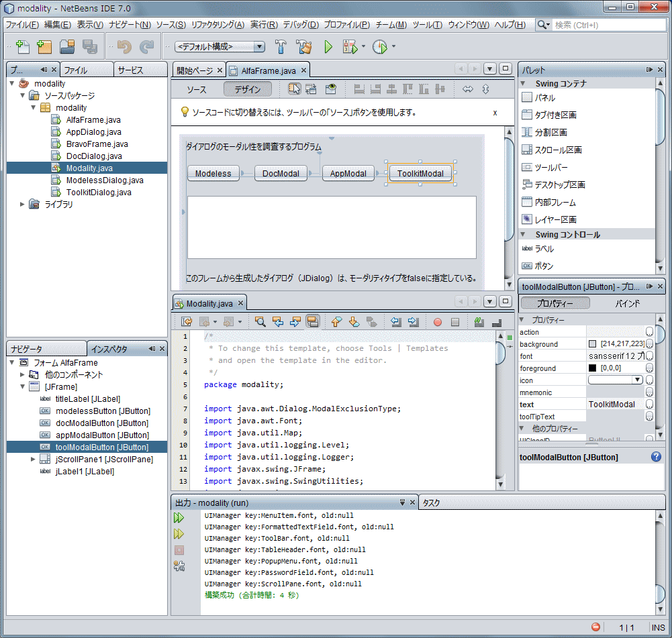Toggle horizontal resizability of the component
This screenshot has width=672, height=638.
(467, 89)
